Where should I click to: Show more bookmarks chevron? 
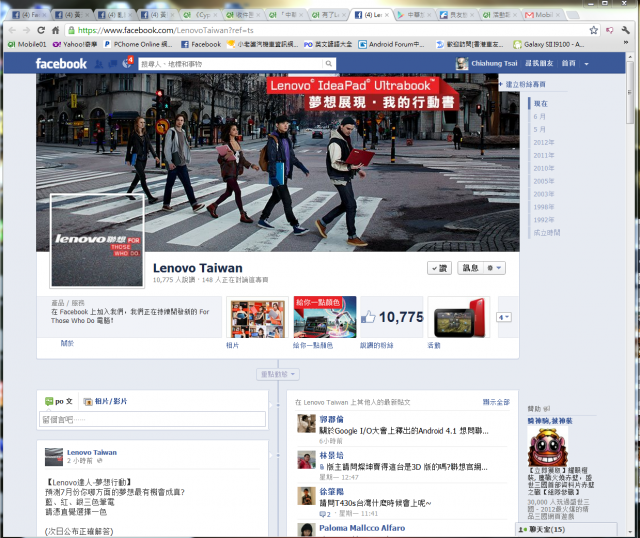click(626, 42)
